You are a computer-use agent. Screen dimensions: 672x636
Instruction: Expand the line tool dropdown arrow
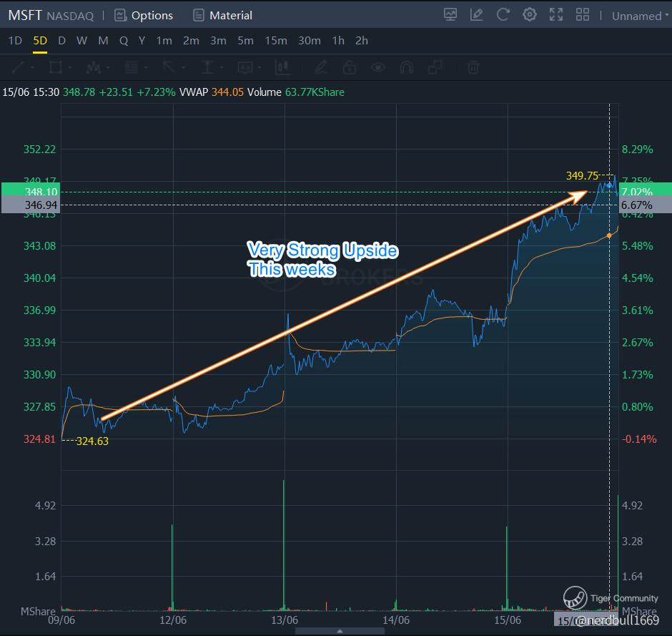click(32, 67)
